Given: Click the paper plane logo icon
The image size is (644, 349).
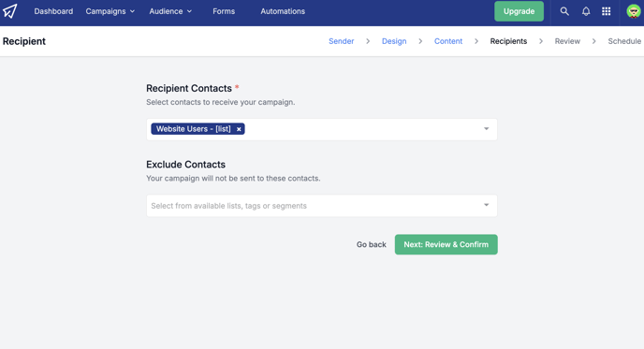Looking at the screenshot, I should click(x=10, y=11).
